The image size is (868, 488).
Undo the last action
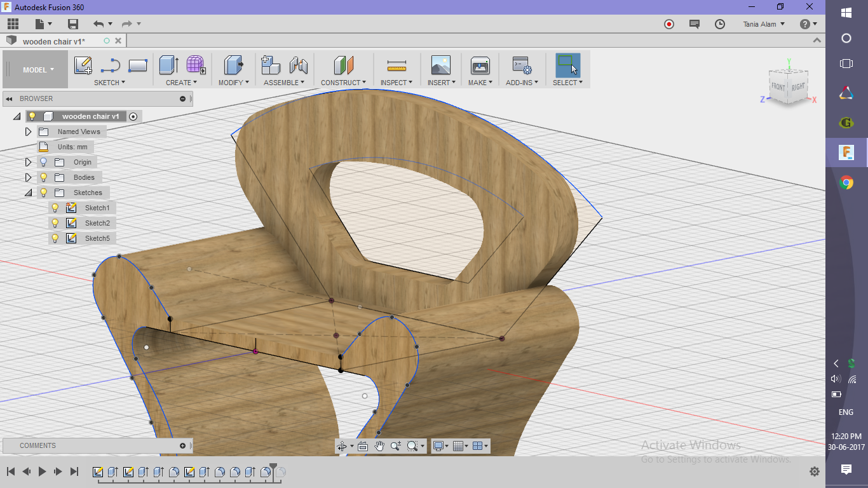coord(98,24)
